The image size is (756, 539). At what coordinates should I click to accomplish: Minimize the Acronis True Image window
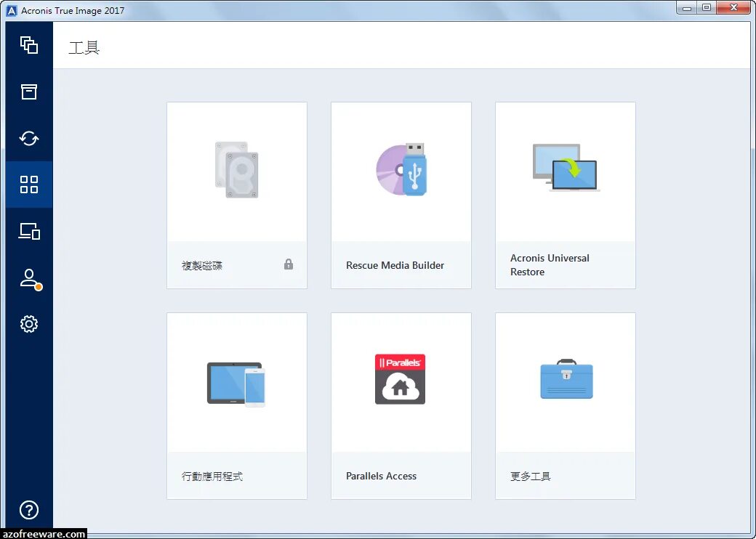687,8
